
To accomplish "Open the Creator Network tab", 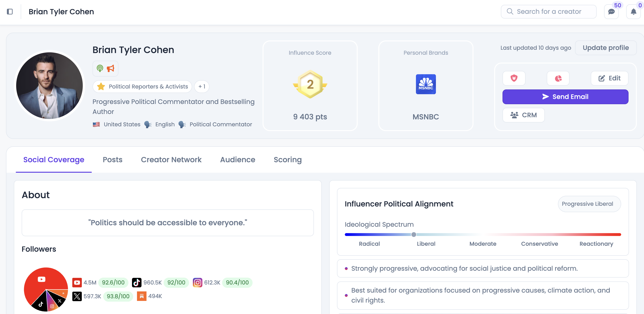I will (x=171, y=160).
